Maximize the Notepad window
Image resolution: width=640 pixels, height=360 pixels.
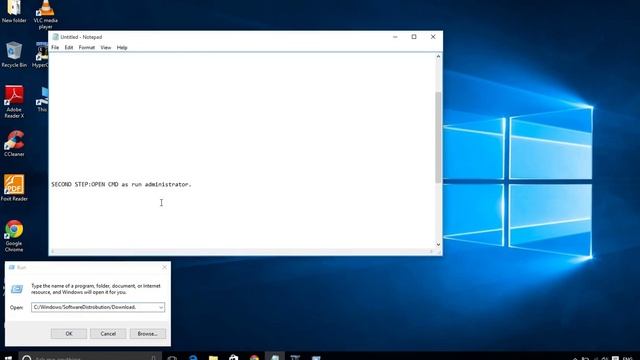(x=414, y=37)
